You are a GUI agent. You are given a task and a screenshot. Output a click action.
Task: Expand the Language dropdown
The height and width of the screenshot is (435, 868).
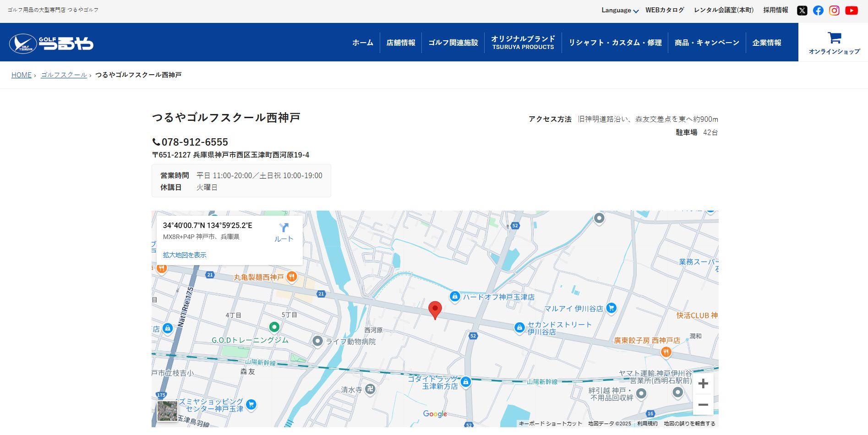620,10
